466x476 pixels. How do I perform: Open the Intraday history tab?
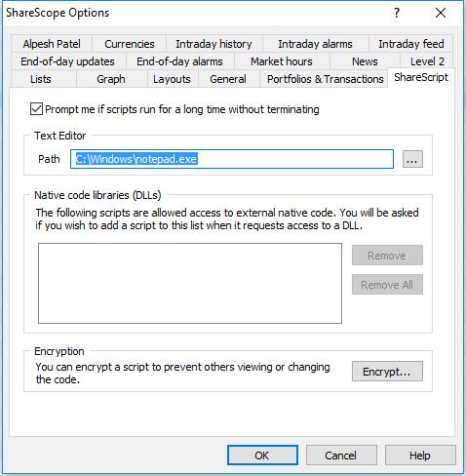click(214, 44)
